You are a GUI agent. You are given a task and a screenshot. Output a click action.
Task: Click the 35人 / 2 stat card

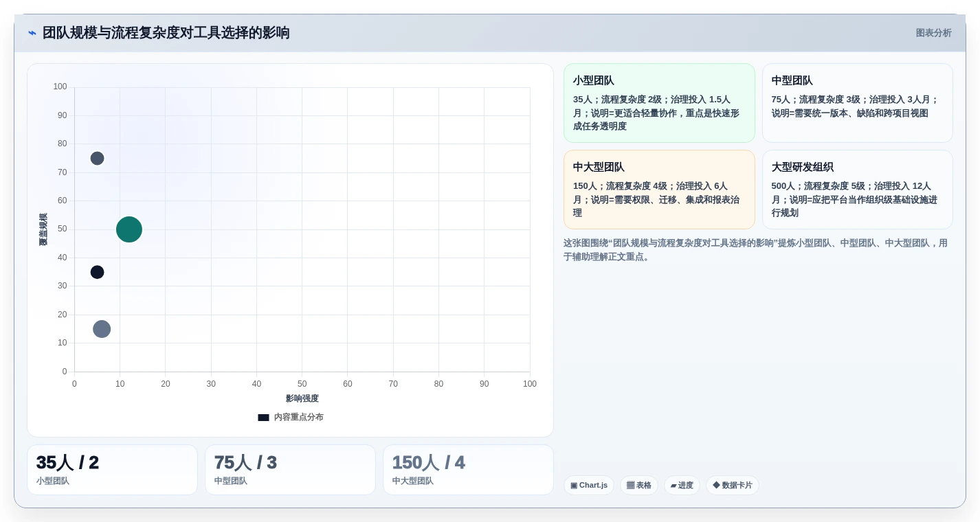[112, 470]
